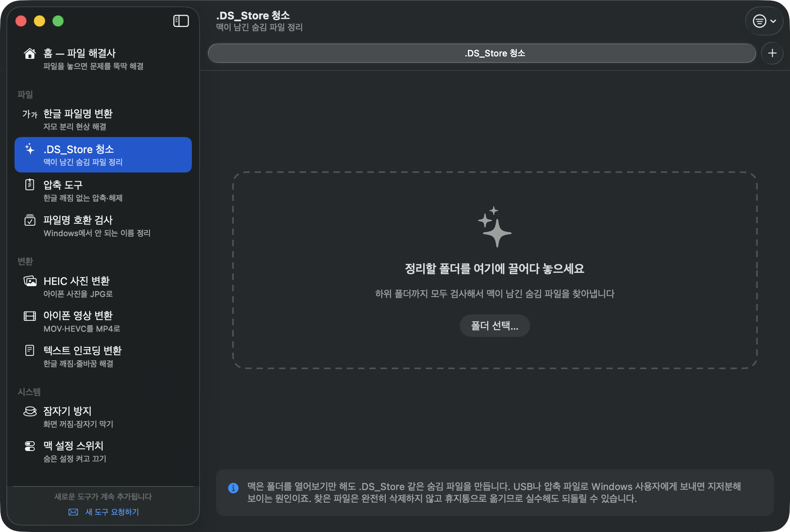The height and width of the screenshot is (532, 790).
Task: Add a new tab with the plus button
Action: (x=772, y=53)
